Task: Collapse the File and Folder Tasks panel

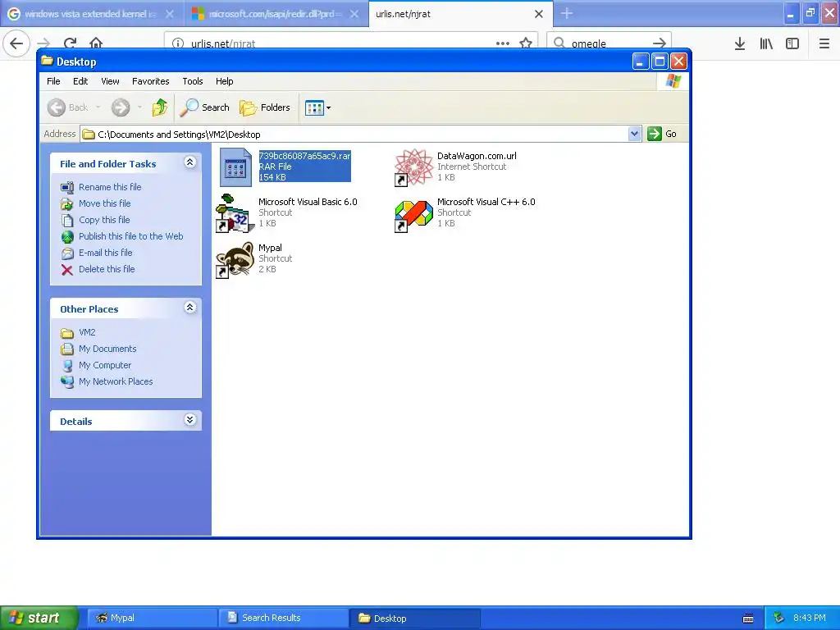Action: pyautogui.click(x=189, y=162)
